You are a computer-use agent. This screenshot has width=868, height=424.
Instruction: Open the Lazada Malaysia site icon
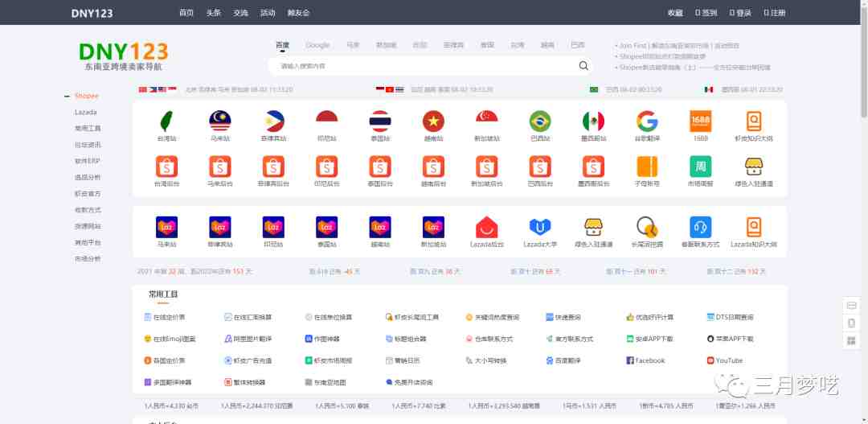(x=166, y=227)
